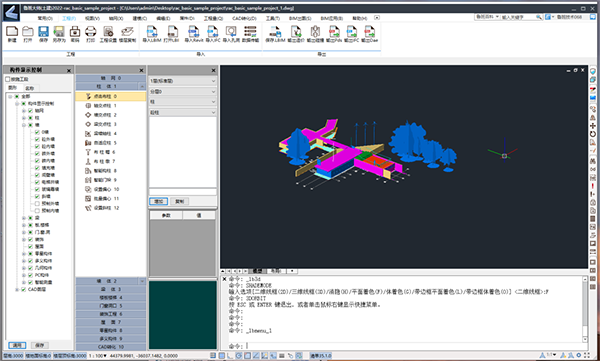Enable the 预制外墙 wall checkbox

37,204
